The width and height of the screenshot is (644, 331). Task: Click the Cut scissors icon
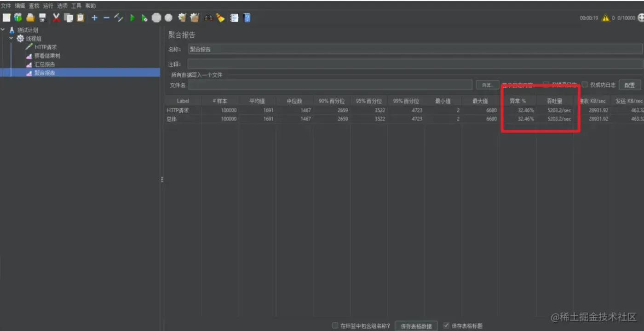click(56, 18)
